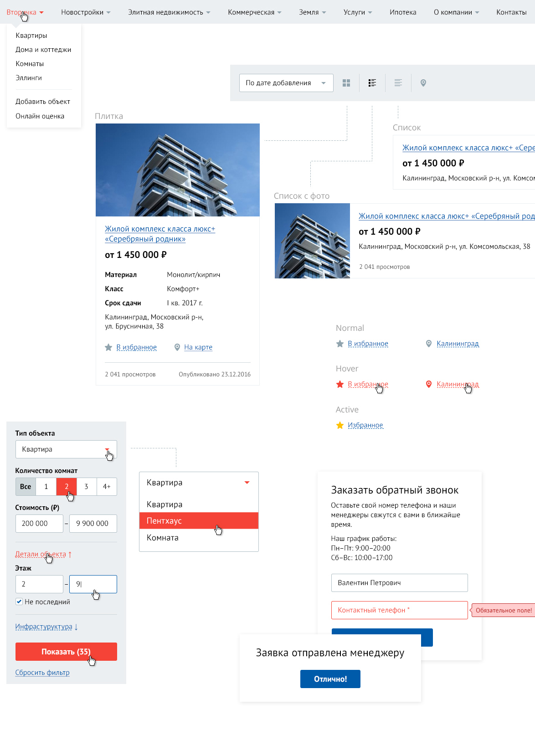Open list-with-photo Жилой комплекс title link
The image size is (535, 756).
447,216
